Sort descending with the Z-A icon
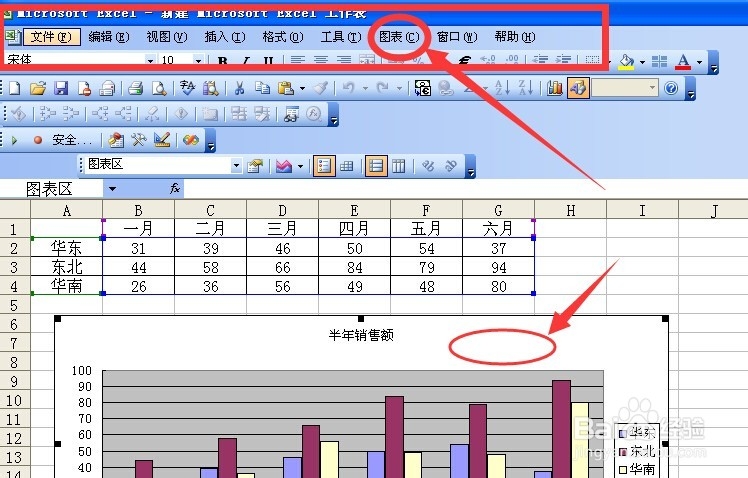Screen dimensions: 748x478 pos(525,88)
